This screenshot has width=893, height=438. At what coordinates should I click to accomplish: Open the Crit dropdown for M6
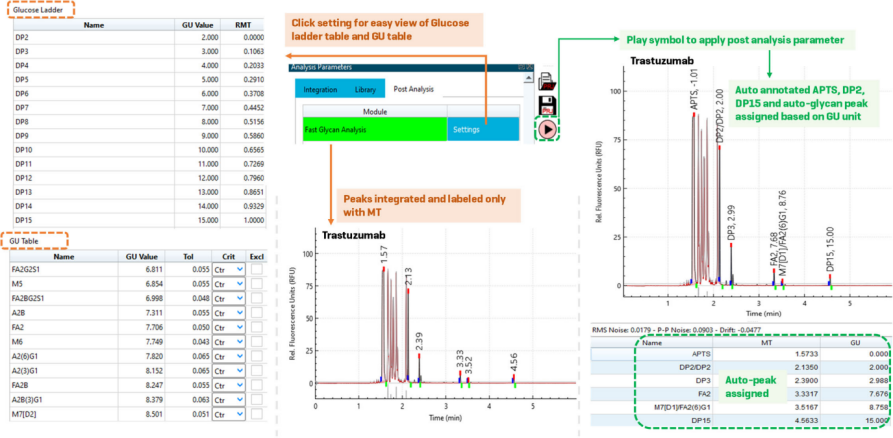tap(229, 341)
